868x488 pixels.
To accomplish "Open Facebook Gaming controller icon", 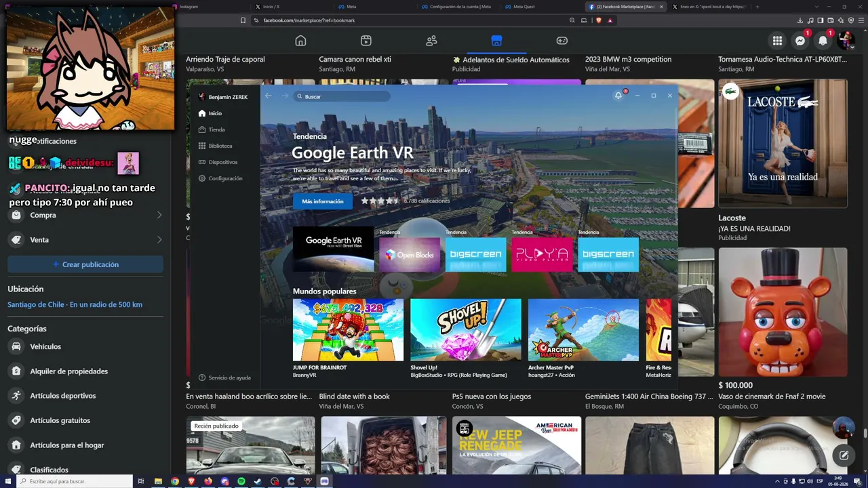I will pyautogui.click(x=562, y=41).
